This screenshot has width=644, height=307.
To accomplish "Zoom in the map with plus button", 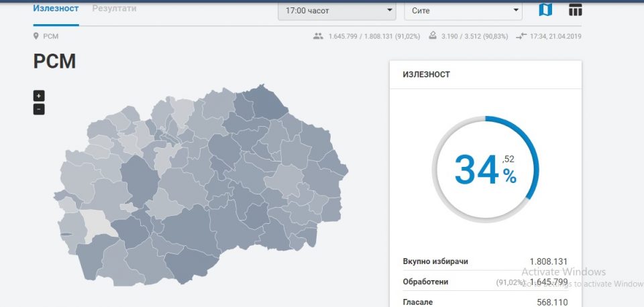I will point(39,96).
